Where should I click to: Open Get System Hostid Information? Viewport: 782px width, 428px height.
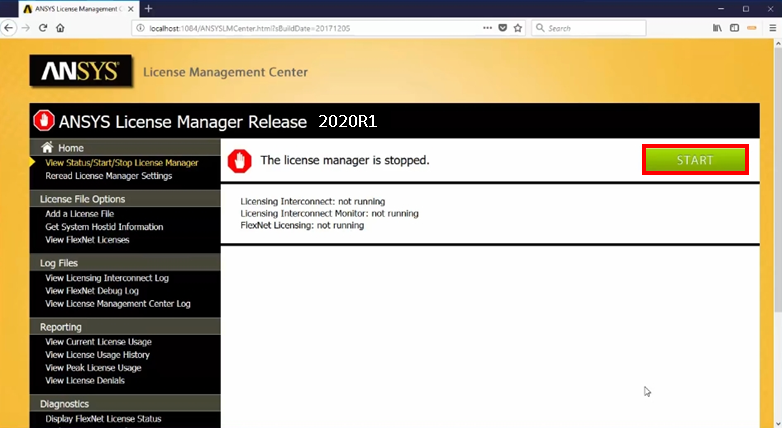point(104,226)
